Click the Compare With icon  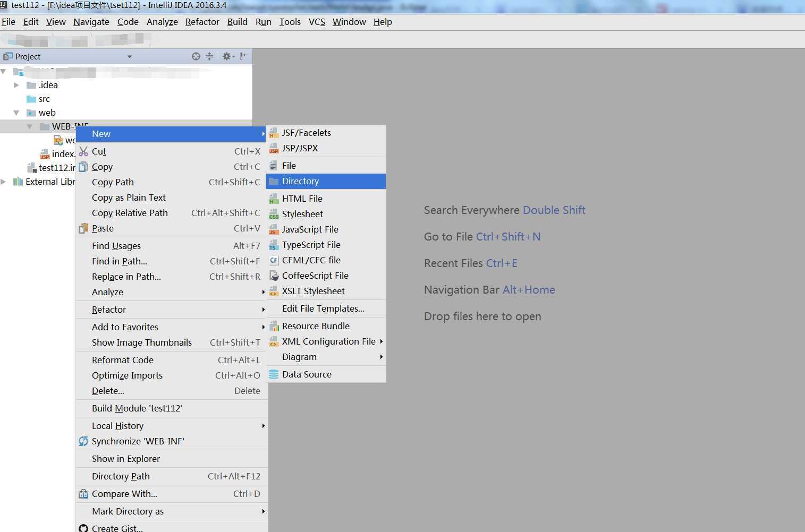[x=83, y=494]
